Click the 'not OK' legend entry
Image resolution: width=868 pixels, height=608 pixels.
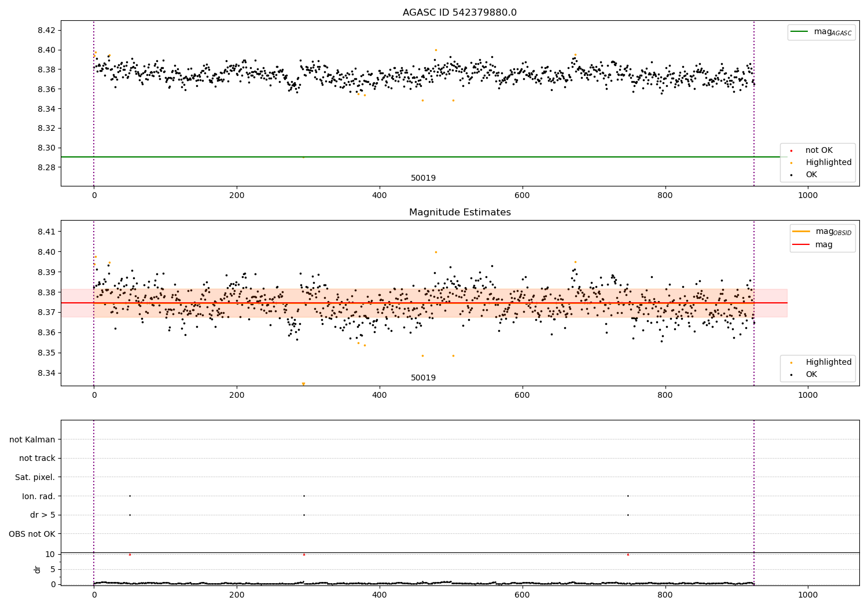819,151
